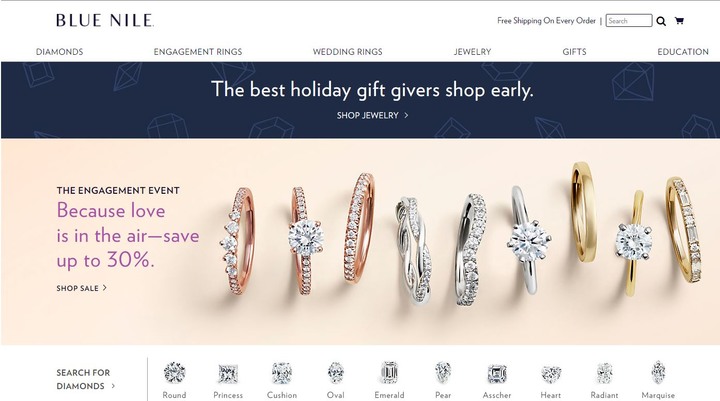Select the Round diamond shape icon
Image resolution: width=720 pixels, height=401 pixels.
(174, 373)
